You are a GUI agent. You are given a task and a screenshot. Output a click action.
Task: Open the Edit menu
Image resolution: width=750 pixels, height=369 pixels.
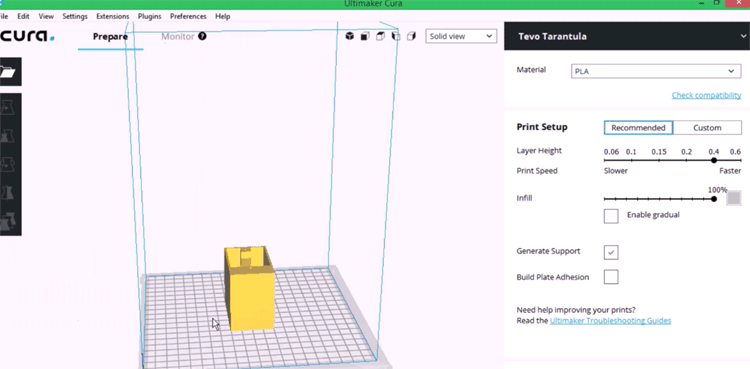[x=23, y=16]
